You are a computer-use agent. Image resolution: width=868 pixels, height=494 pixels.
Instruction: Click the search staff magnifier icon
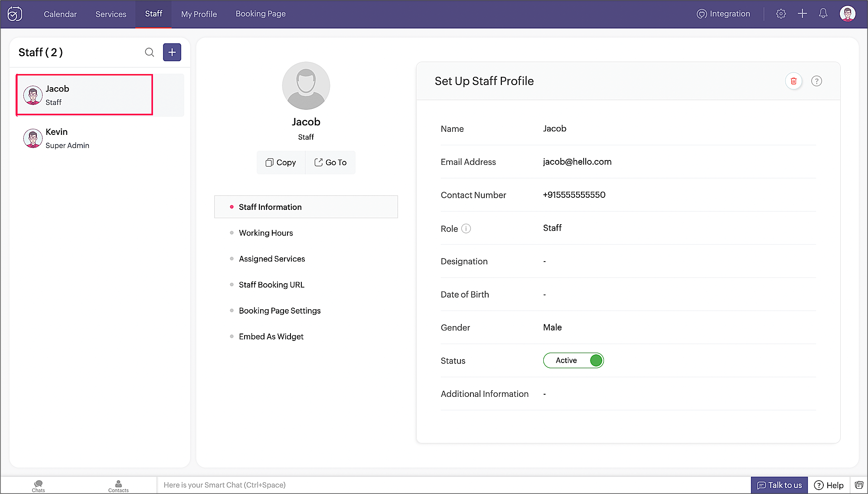(x=149, y=52)
